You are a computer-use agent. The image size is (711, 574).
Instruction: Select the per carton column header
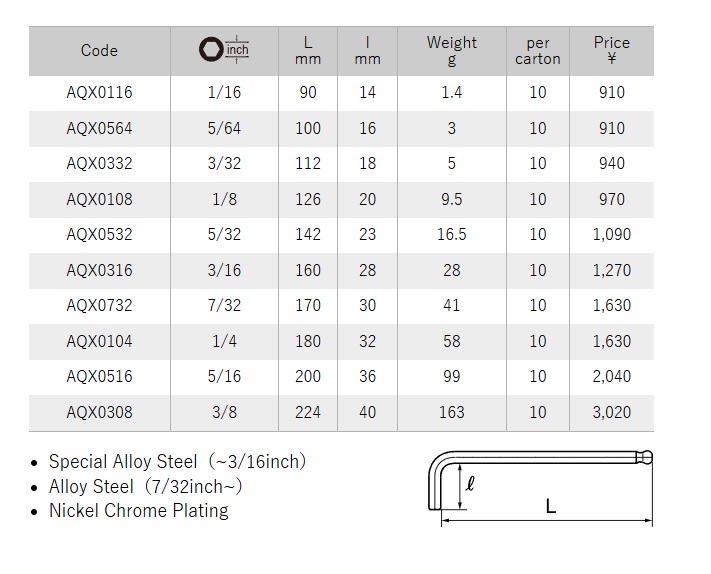click(538, 50)
